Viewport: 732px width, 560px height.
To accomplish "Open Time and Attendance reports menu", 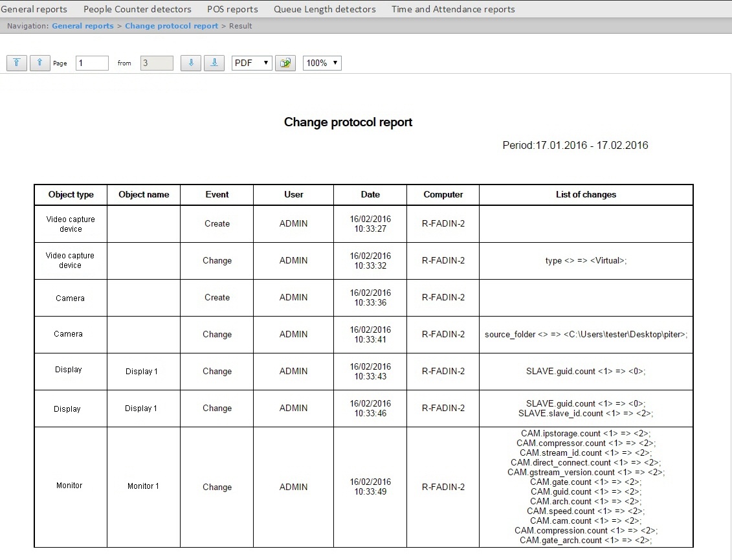I will point(453,9).
